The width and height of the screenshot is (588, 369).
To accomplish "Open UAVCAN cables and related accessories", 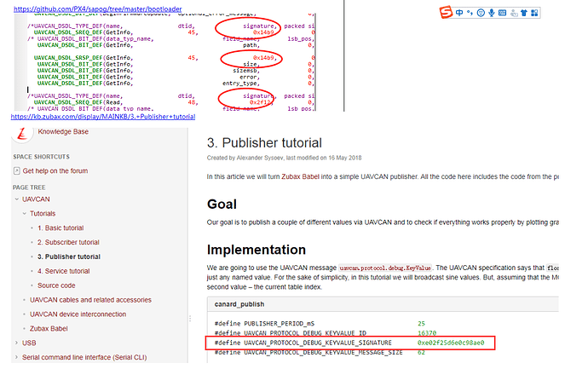I will pos(90,300).
